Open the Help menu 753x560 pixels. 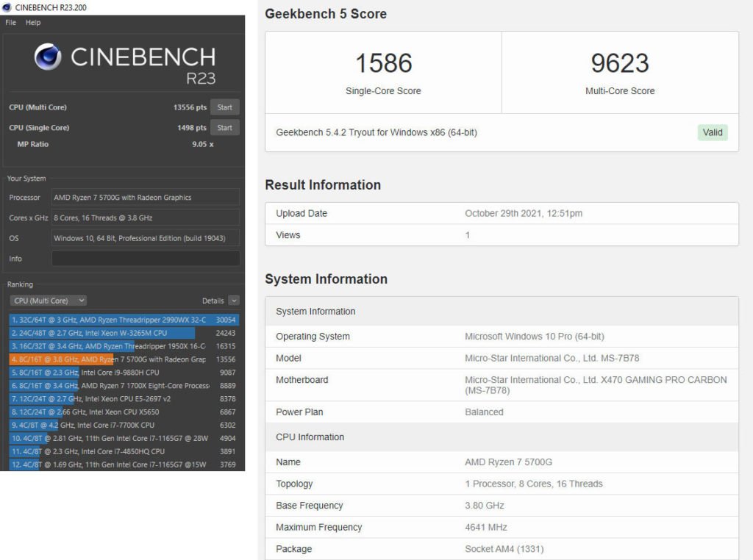(33, 23)
